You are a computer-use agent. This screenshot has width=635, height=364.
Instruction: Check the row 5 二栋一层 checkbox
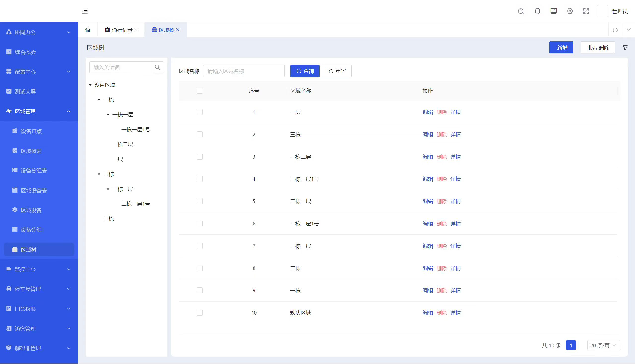pyautogui.click(x=200, y=201)
